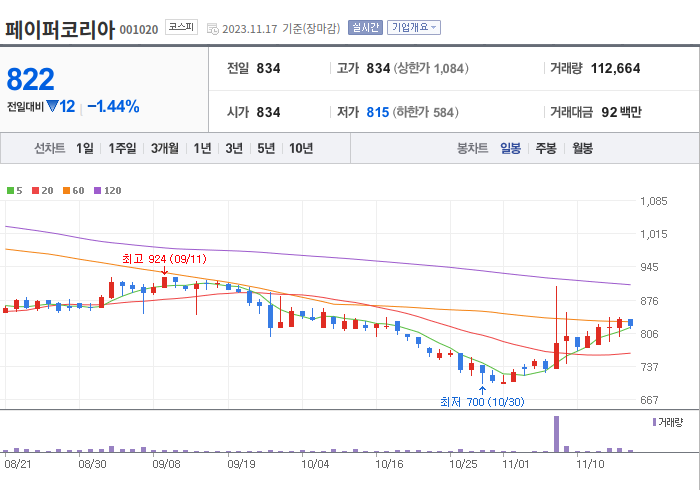Click the 최고 924 (09/11) high marker

tap(164, 259)
